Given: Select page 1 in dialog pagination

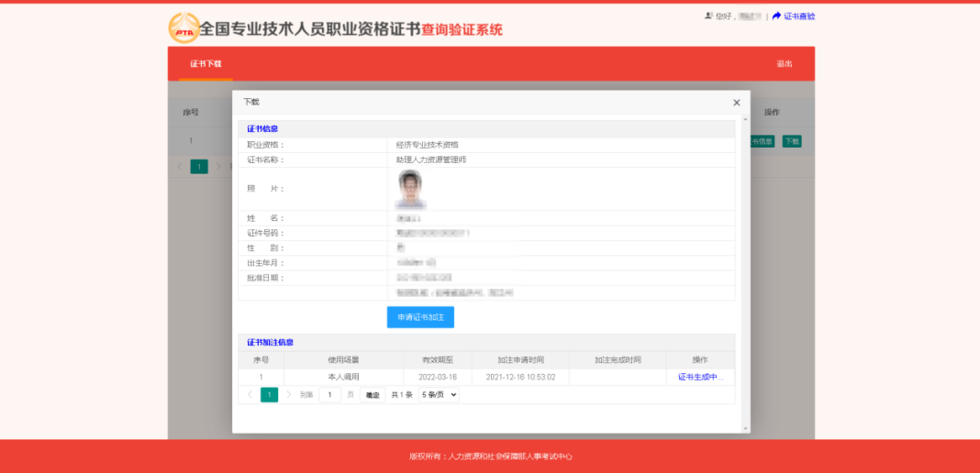Looking at the screenshot, I should pyautogui.click(x=269, y=395).
